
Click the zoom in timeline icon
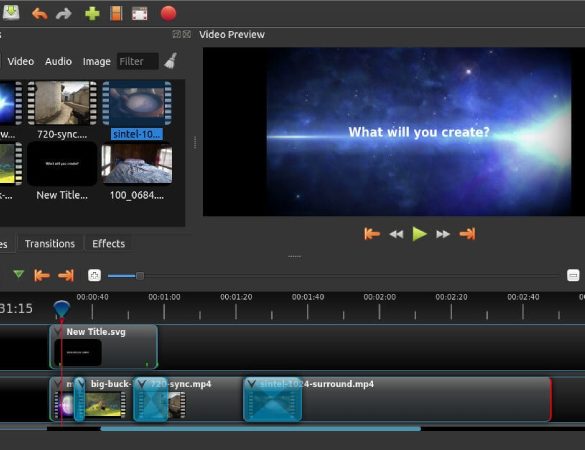point(94,275)
